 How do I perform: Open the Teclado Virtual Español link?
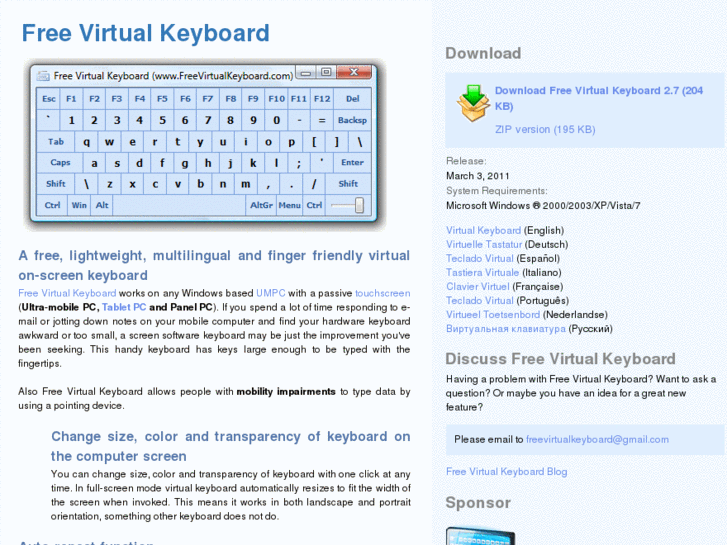480,258
